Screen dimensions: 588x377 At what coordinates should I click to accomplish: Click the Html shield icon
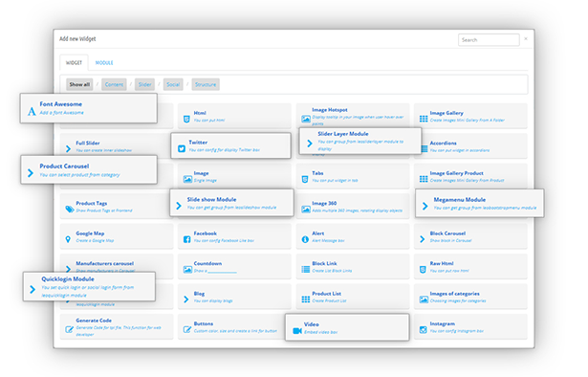click(x=186, y=119)
